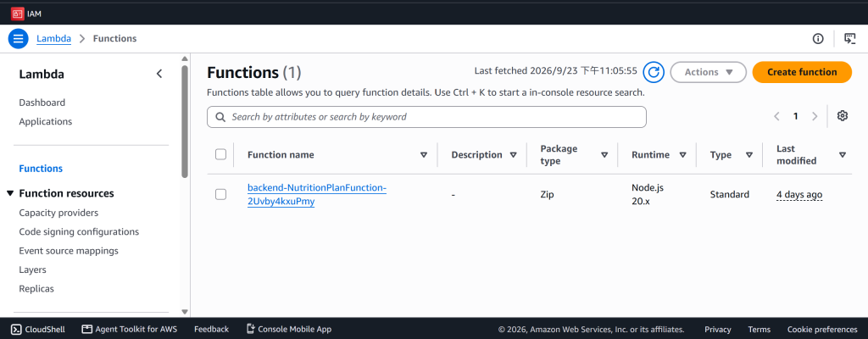The image size is (868, 339).
Task: Open Applications in sidebar
Action: tap(46, 121)
